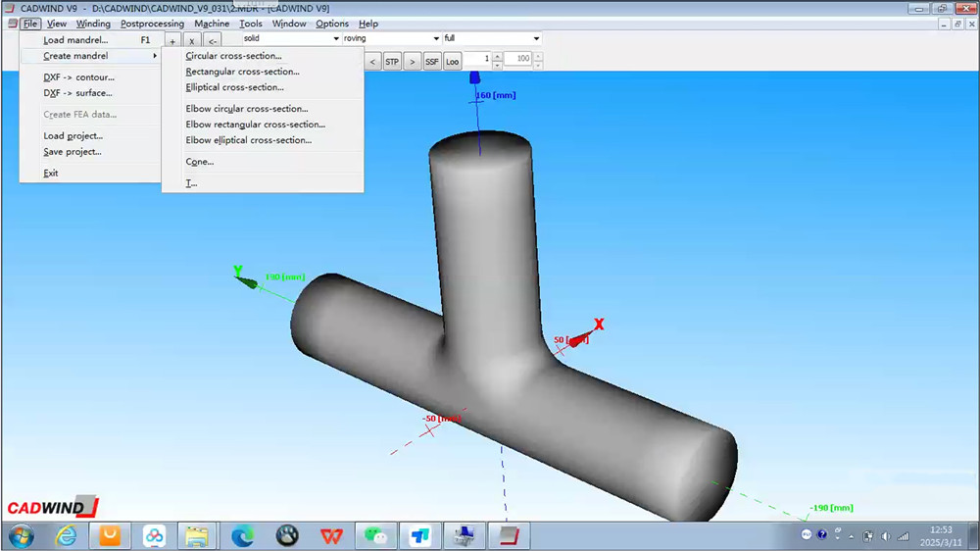This screenshot has height=551, width=980.
Task: Open the network signal tray icon
Action: (904, 536)
